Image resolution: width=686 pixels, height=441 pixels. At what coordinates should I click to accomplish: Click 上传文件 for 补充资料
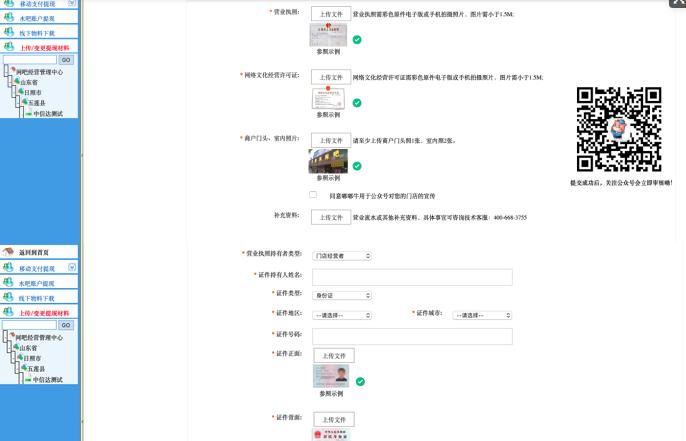click(x=331, y=217)
